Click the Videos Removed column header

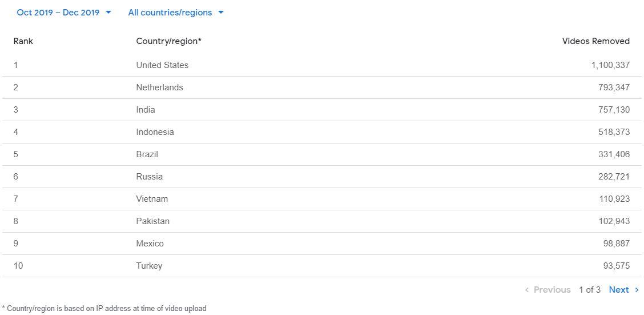click(x=595, y=41)
